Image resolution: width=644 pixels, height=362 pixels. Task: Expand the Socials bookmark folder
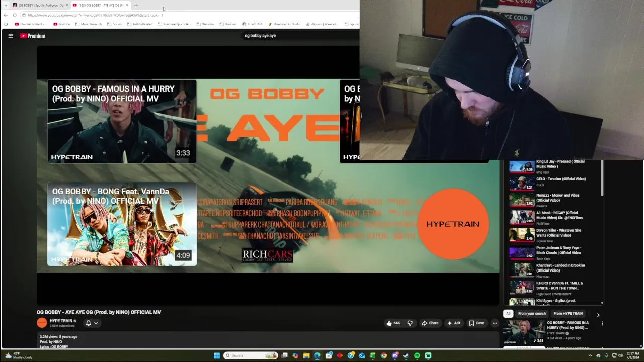pyautogui.click(x=115, y=24)
